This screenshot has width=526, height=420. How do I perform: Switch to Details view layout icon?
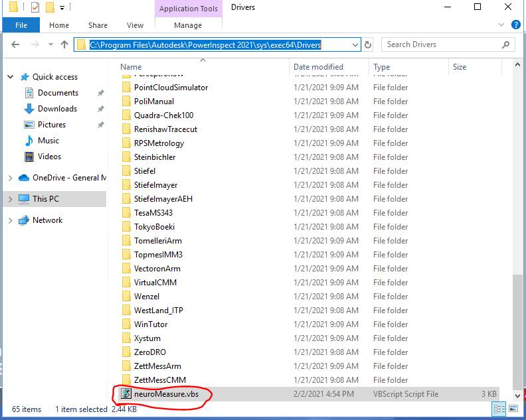499,409
